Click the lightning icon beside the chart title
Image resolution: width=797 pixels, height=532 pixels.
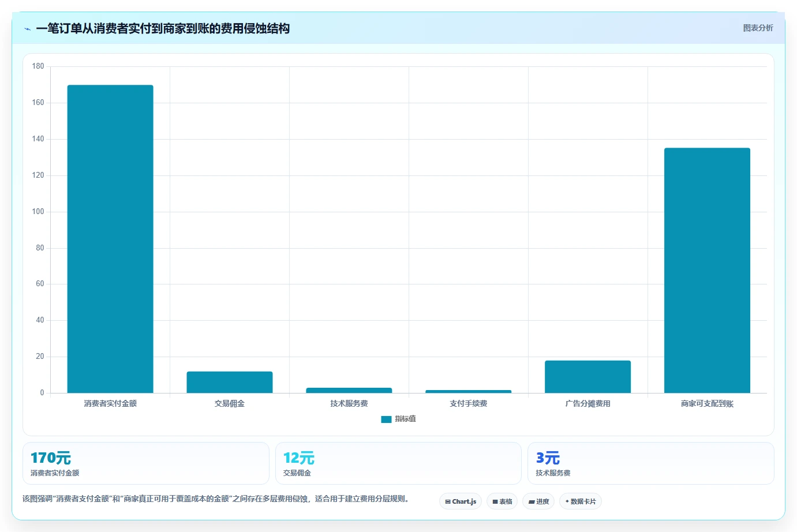[27, 29]
